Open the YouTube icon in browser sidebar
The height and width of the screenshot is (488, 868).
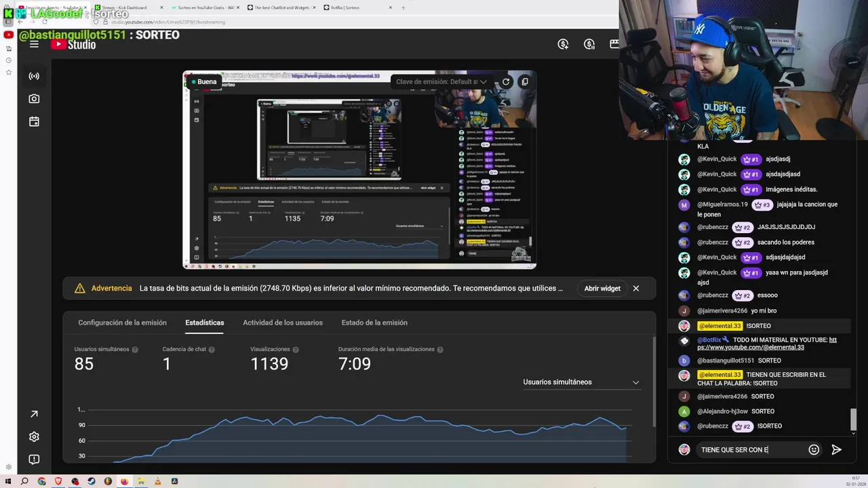(x=8, y=35)
